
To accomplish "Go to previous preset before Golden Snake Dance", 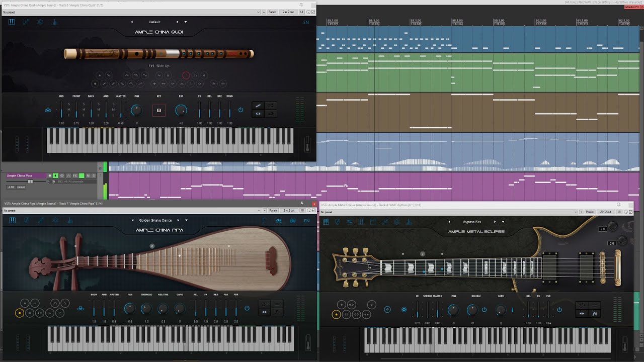I will (133, 220).
